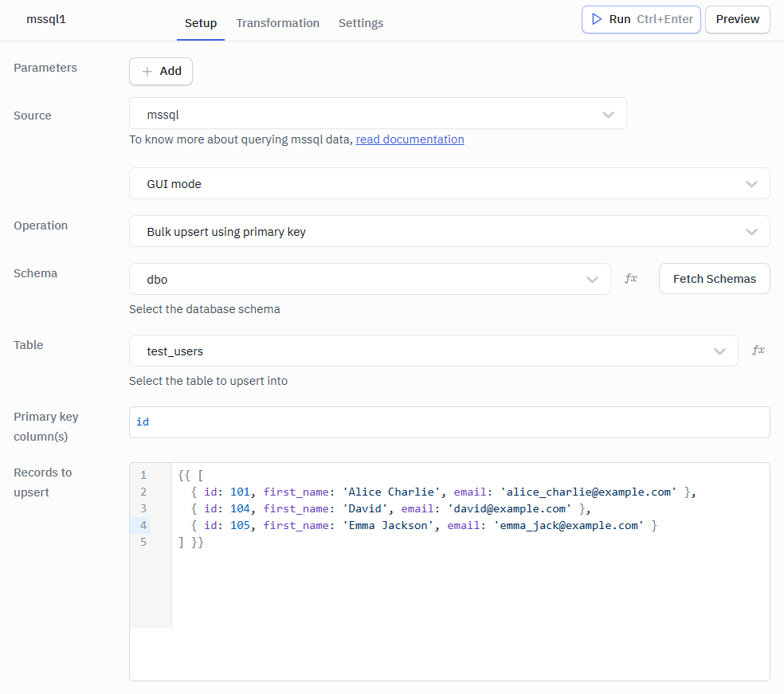This screenshot has width=784, height=694.
Task: Click the Run play triangle icon
Action: tap(597, 19)
